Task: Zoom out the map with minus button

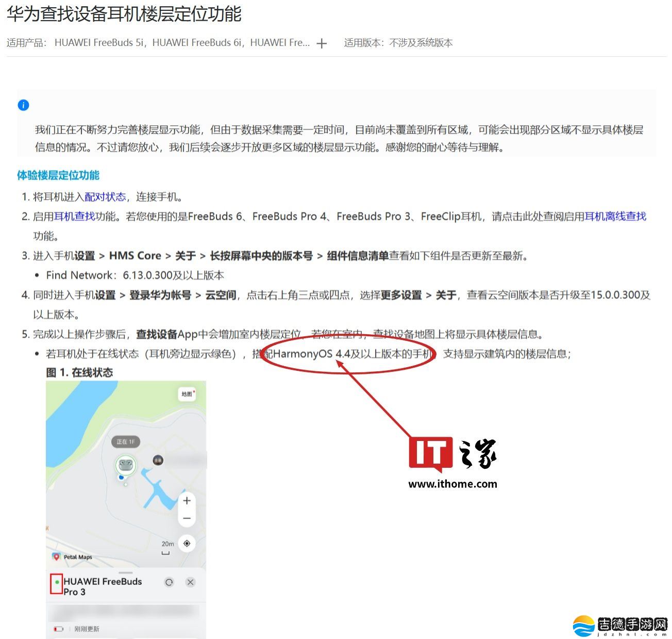Action: point(187,518)
